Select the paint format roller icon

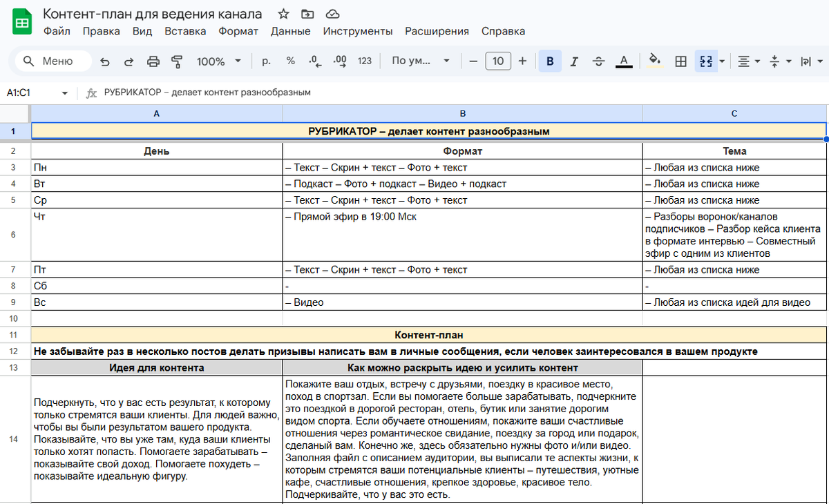click(177, 61)
